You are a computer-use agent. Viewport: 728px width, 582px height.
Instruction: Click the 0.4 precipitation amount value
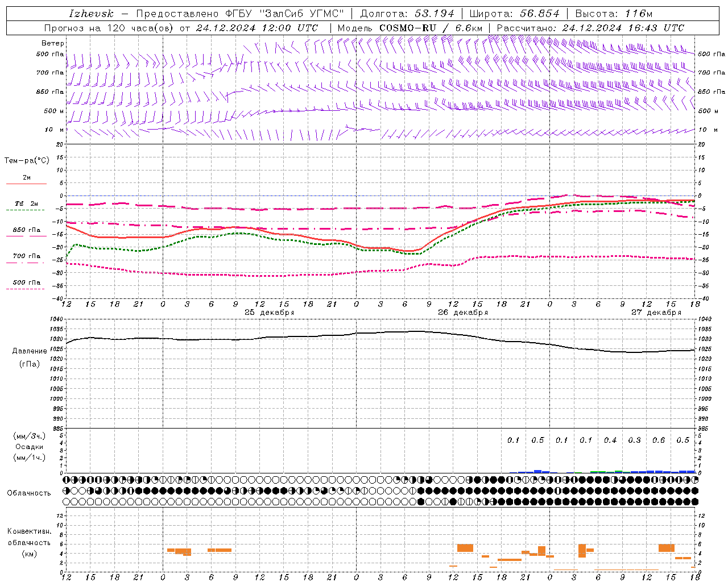coord(610,440)
